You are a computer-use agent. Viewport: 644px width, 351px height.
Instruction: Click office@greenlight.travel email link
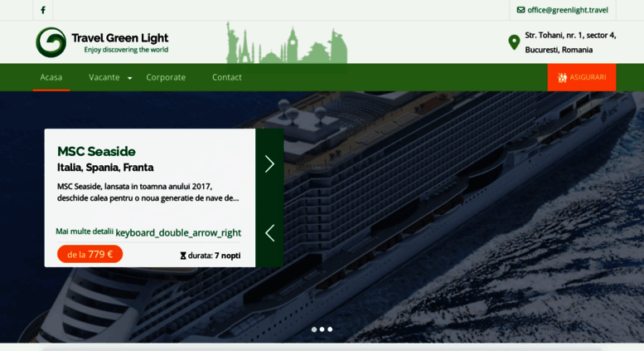[568, 10]
